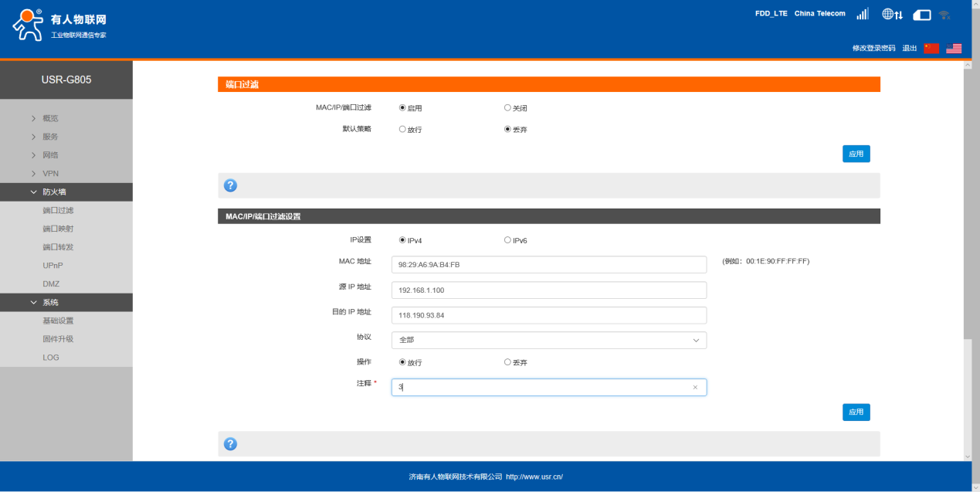
Task: Set default policy 默认策略 to 放行
Action: click(x=402, y=130)
